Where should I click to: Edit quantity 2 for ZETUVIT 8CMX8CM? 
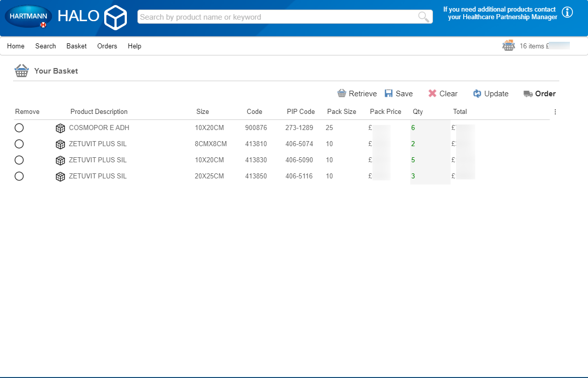(430, 144)
